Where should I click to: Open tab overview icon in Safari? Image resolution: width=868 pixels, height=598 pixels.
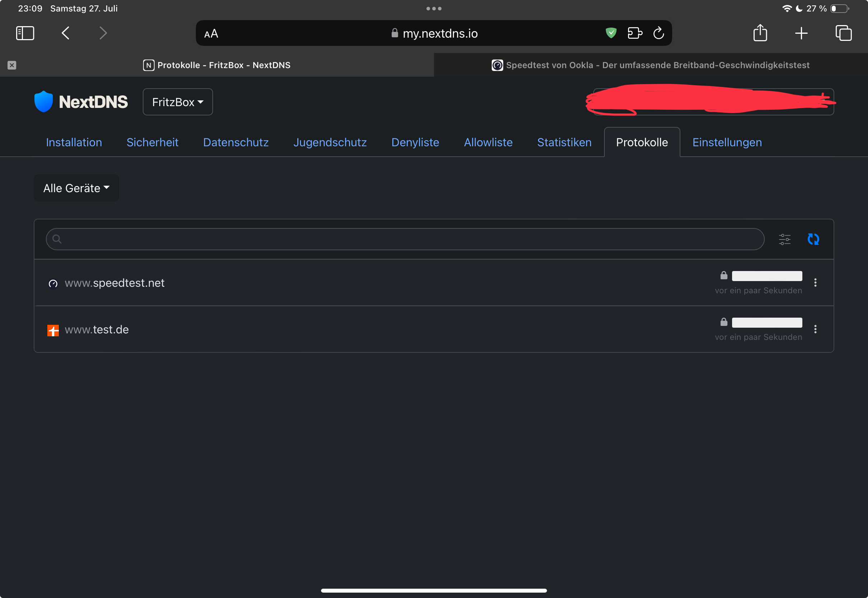[x=843, y=33]
